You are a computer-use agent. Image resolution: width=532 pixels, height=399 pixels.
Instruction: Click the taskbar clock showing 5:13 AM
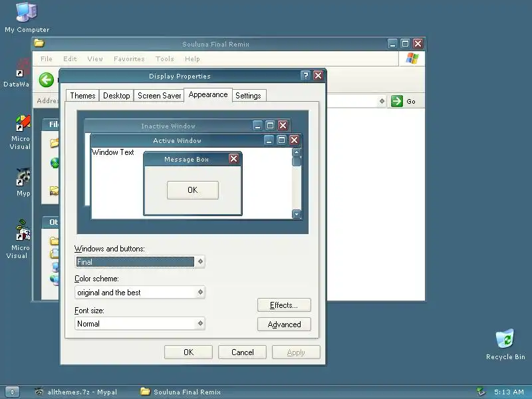(509, 392)
